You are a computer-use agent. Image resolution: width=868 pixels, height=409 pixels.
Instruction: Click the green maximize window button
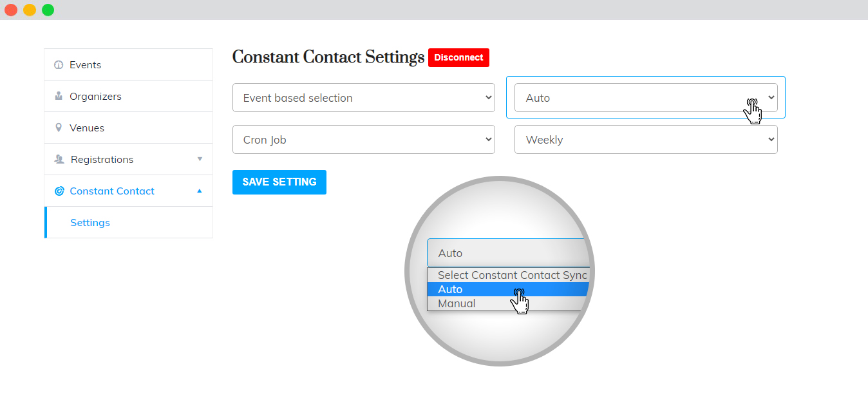pos(48,10)
